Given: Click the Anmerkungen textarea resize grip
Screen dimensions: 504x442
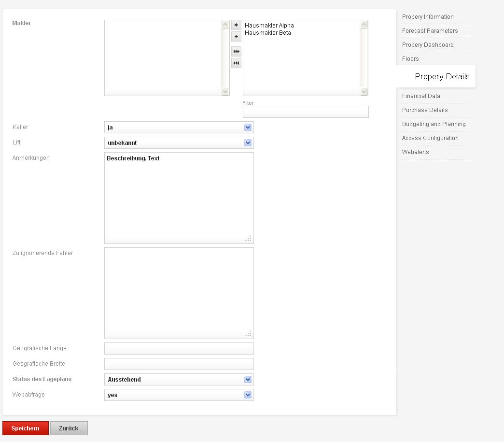Looking at the screenshot, I should pyautogui.click(x=249, y=239).
